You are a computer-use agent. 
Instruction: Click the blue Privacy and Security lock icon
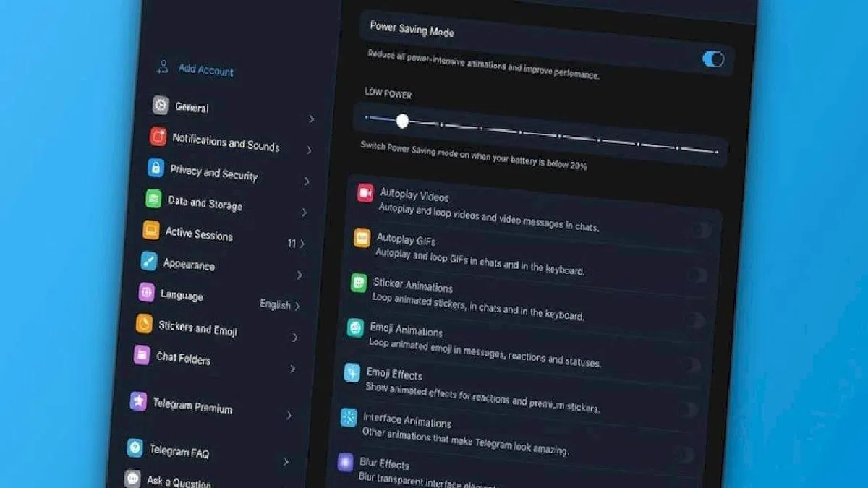(156, 168)
